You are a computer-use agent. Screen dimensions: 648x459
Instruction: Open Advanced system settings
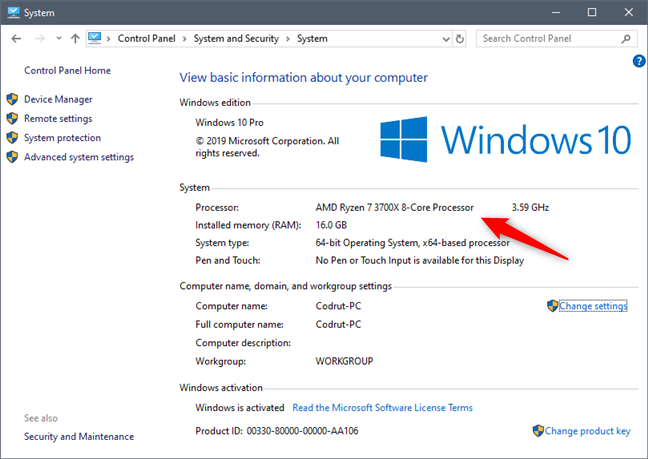78,157
